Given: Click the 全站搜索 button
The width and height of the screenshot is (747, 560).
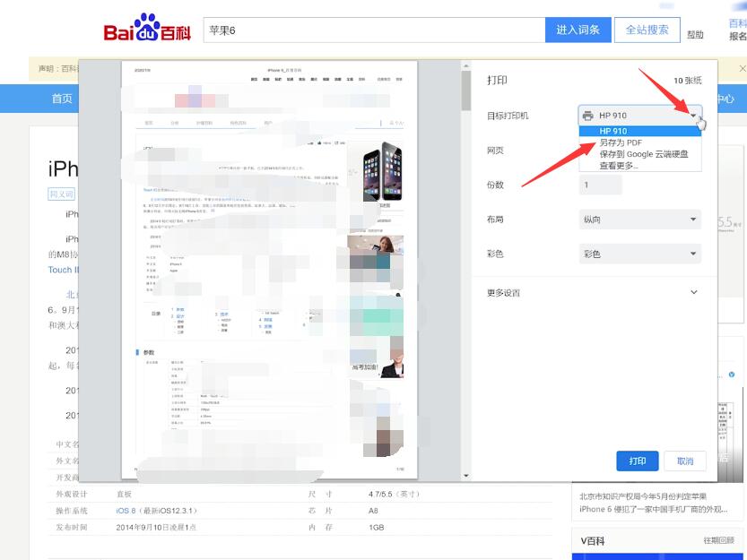Looking at the screenshot, I should point(647,30).
